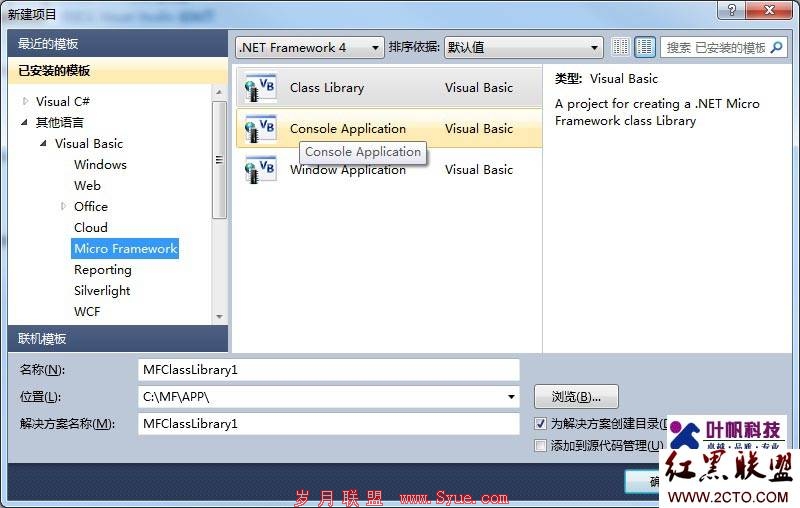Expand the Office tree node
800x508 pixels.
pyautogui.click(x=63, y=206)
